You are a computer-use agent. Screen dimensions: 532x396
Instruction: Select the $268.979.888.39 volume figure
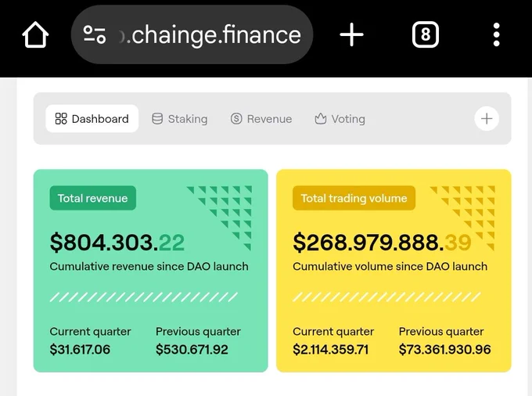[382, 243]
